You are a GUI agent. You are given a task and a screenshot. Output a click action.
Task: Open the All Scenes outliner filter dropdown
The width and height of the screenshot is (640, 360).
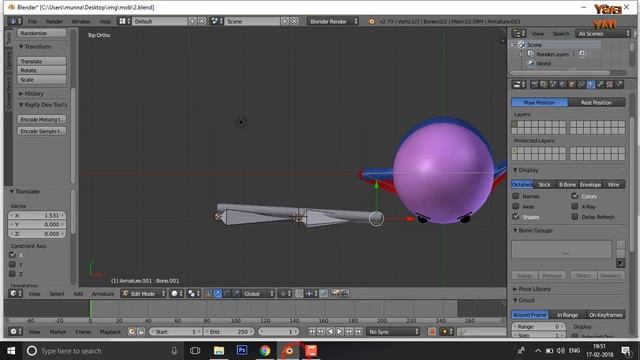coord(603,33)
